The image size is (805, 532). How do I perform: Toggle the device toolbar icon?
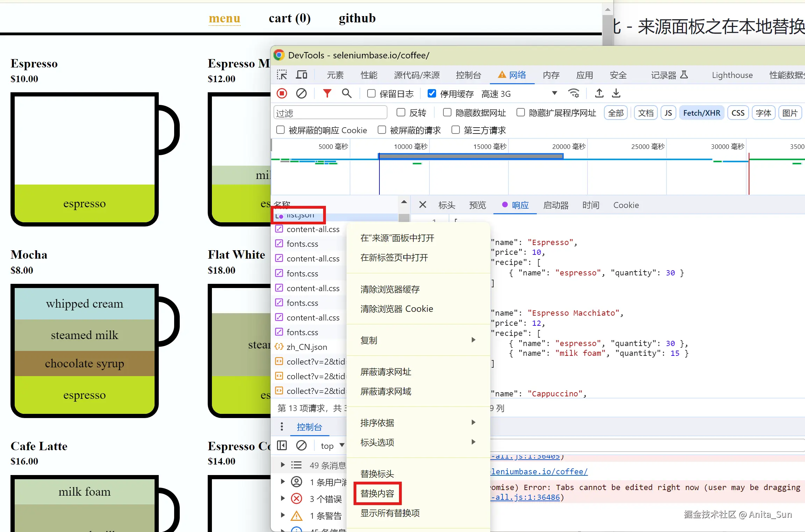pyautogui.click(x=301, y=75)
